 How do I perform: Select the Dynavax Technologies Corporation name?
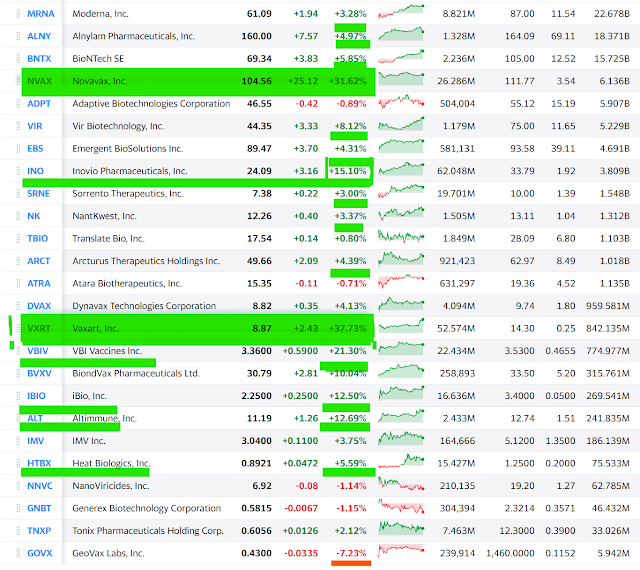coord(144,306)
